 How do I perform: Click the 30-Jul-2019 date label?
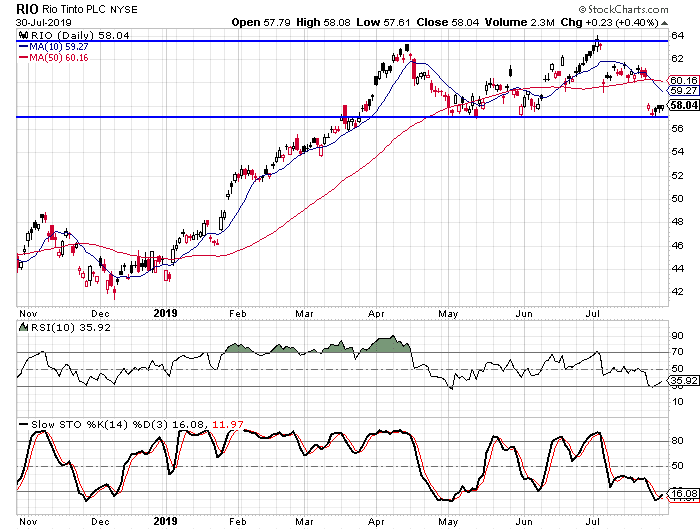click(44, 22)
